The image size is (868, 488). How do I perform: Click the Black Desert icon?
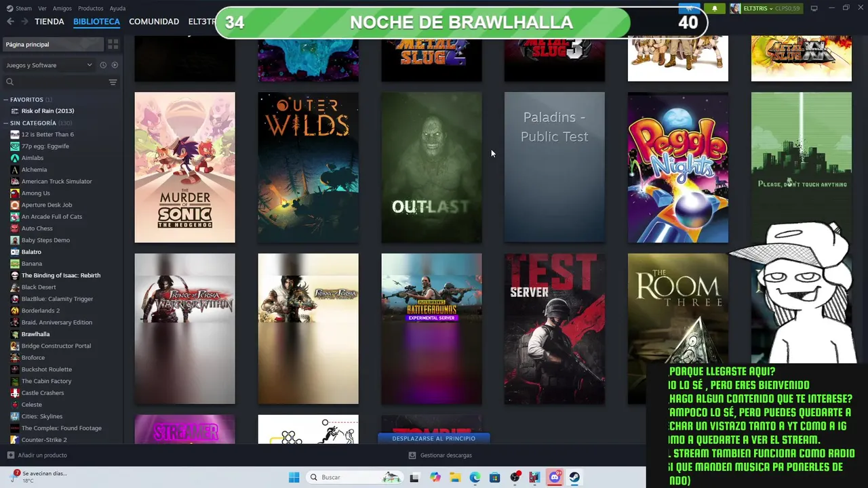tap(15, 287)
